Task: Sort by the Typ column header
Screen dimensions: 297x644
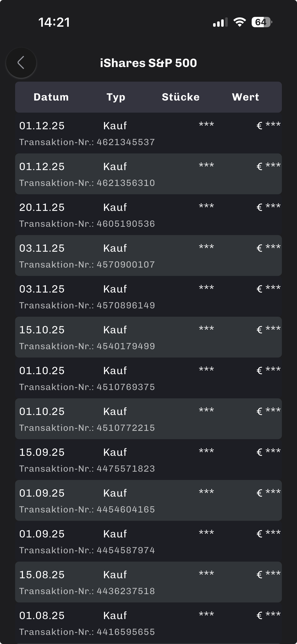Action: click(116, 97)
